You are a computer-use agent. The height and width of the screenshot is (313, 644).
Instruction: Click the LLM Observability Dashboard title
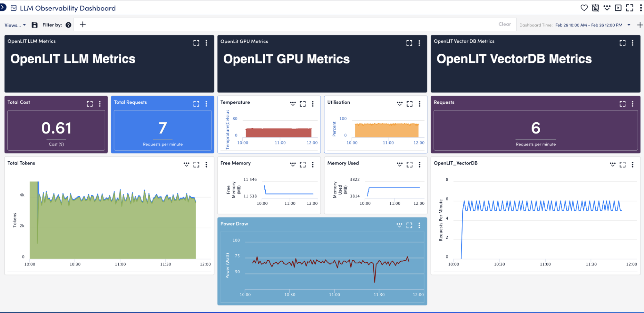coord(68,8)
